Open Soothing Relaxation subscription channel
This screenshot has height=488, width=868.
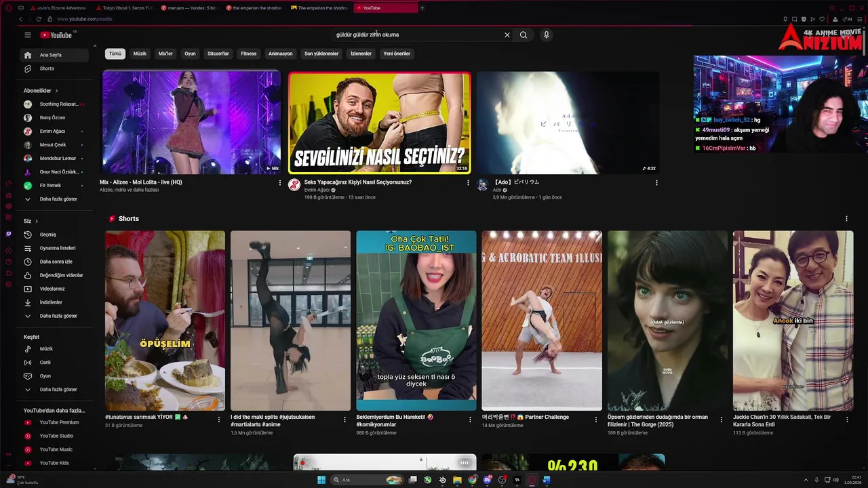click(x=55, y=104)
